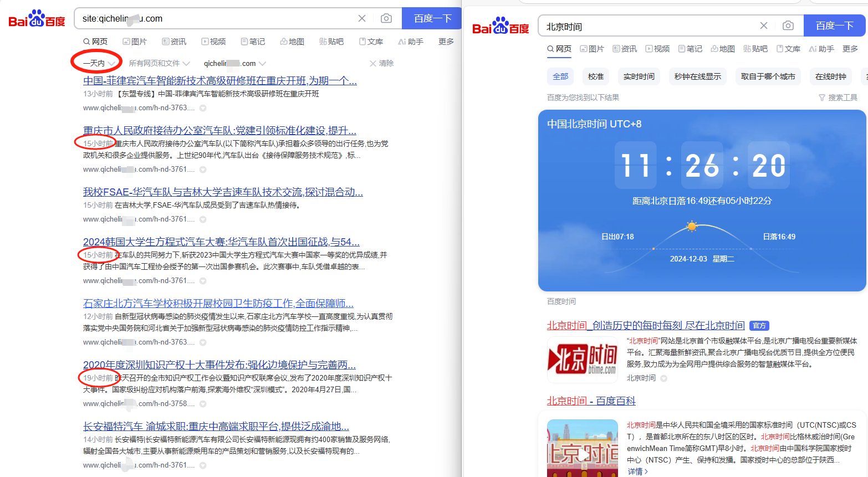Open 更多 menu in left window
The height and width of the screenshot is (477, 868).
click(x=446, y=42)
